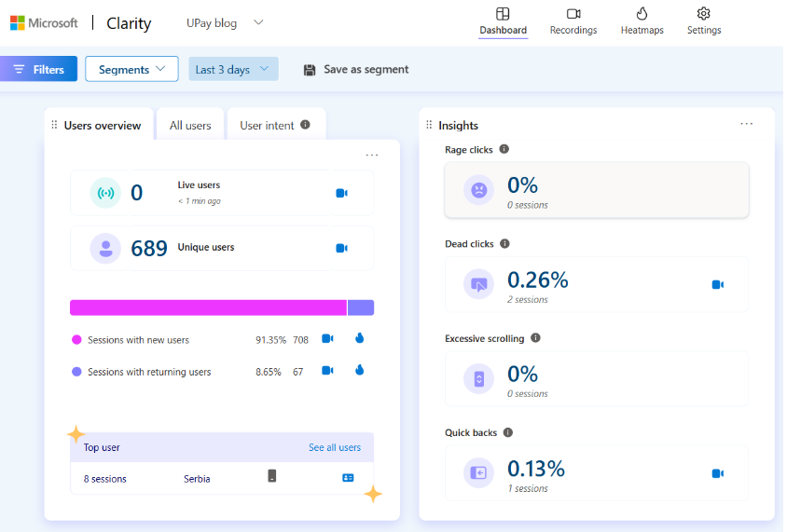Click the Quick backs info icon
The image size is (787, 532).
pyautogui.click(x=508, y=432)
